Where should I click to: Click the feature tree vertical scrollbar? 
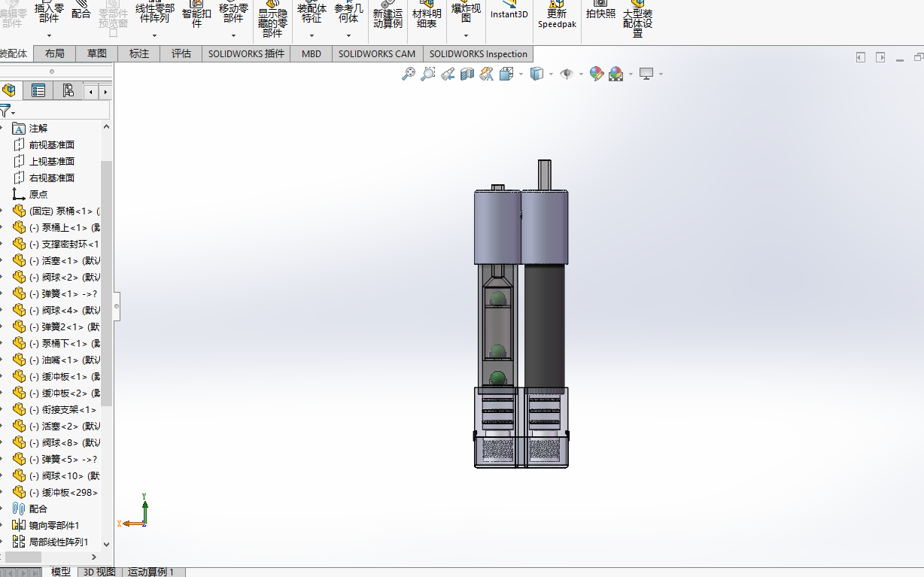pos(106,282)
